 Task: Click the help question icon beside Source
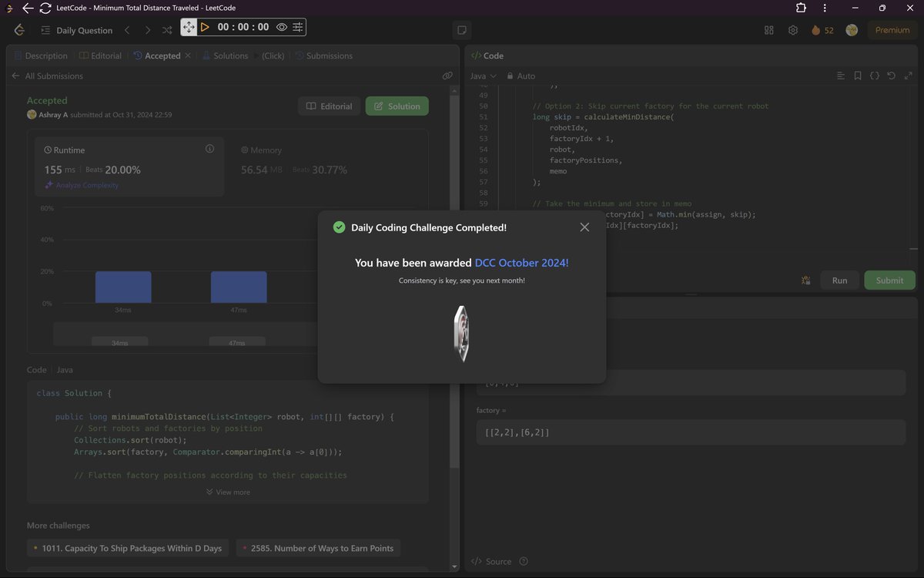(524, 562)
